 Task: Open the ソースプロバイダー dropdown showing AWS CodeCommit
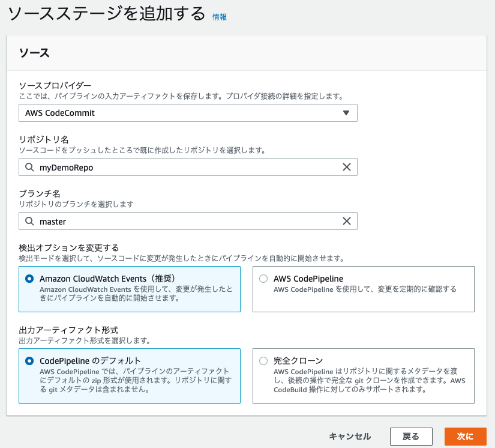click(x=188, y=112)
